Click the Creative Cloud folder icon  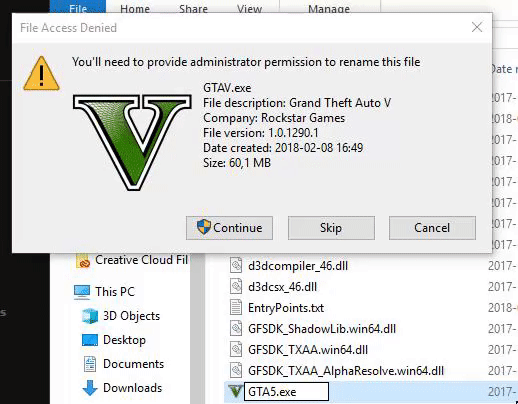pyautogui.click(x=83, y=261)
